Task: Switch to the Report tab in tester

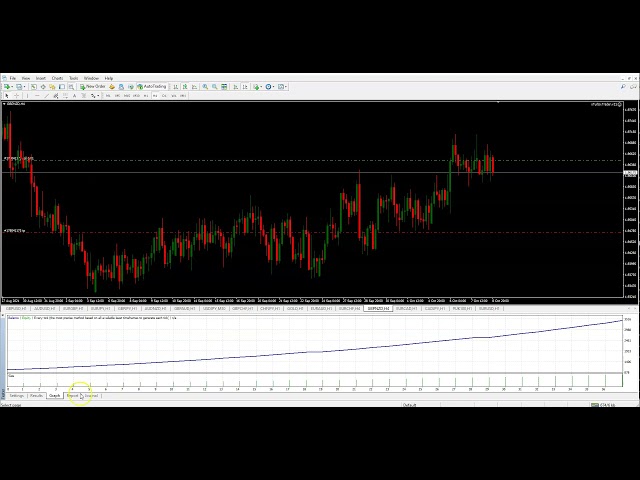Action: [73, 396]
